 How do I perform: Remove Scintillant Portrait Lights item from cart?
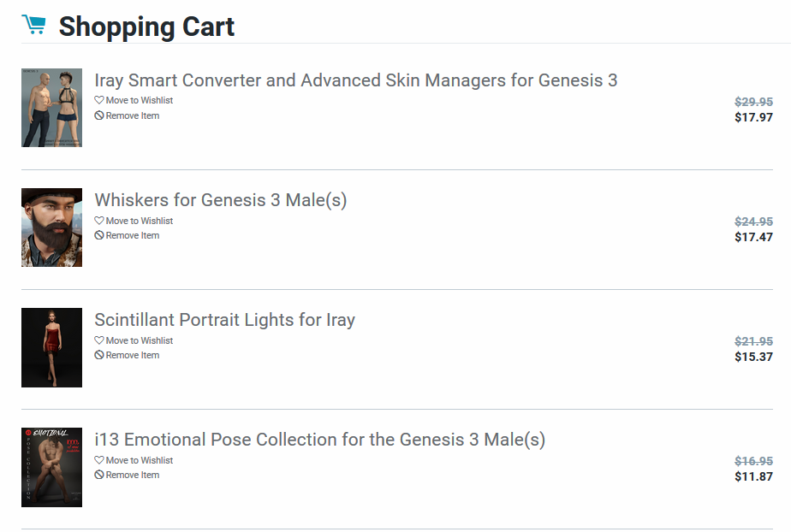coord(132,355)
